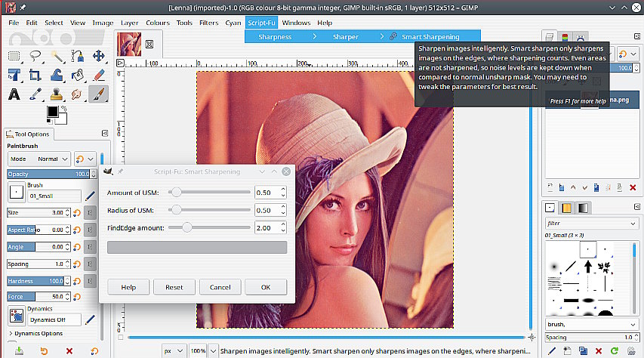Click the red delete tool preset icon
Viewport: 644px width, 358px height.
click(x=69, y=351)
